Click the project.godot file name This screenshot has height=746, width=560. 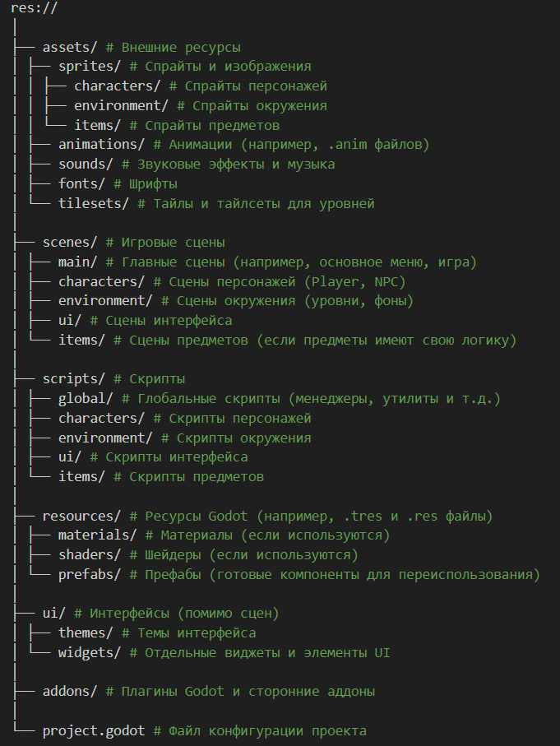(94, 730)
